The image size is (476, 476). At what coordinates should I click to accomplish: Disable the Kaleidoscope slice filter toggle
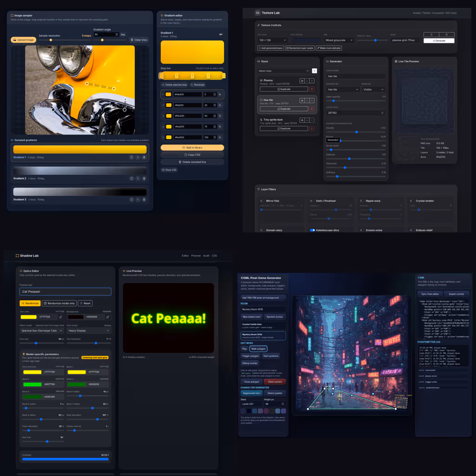[312, 230]
